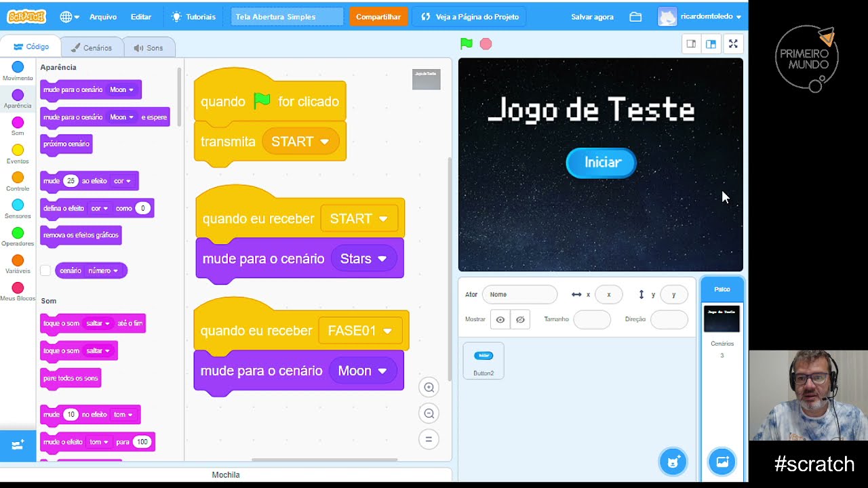Click the próximo cenário block
Image resolution: width=868 pixels, height=488 pixels.
click(66, 144)
